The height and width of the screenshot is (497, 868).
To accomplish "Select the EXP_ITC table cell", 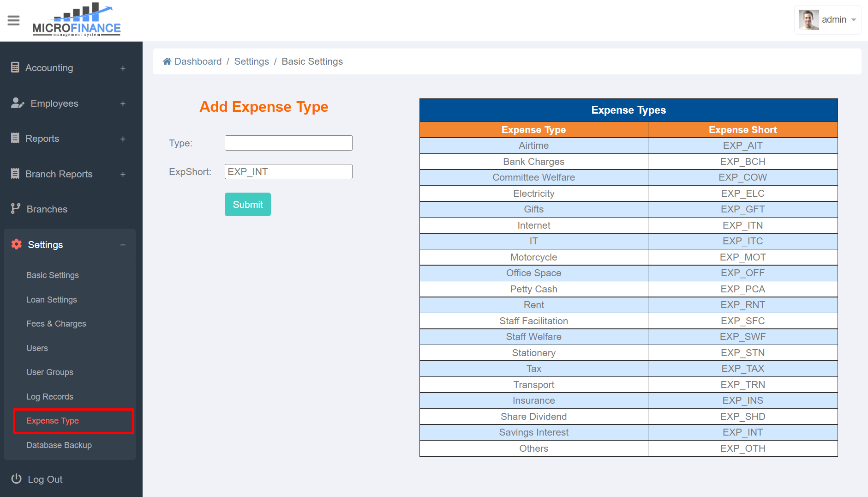I will tap(742, 241).
